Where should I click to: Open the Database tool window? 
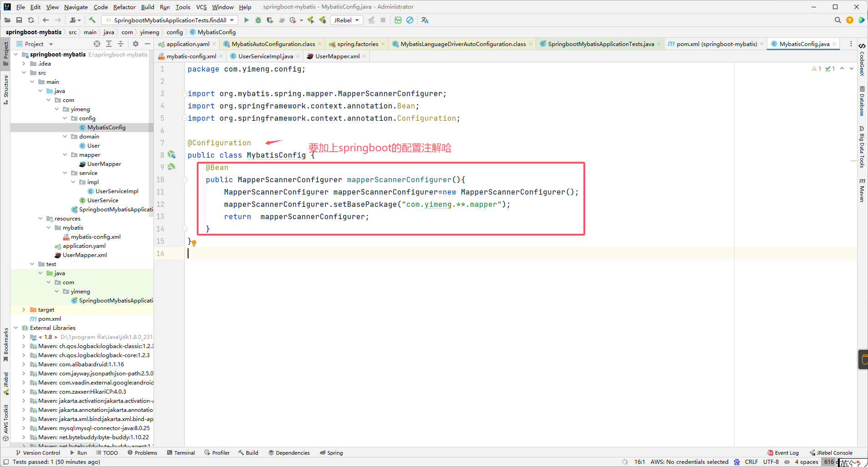[862, 101]
